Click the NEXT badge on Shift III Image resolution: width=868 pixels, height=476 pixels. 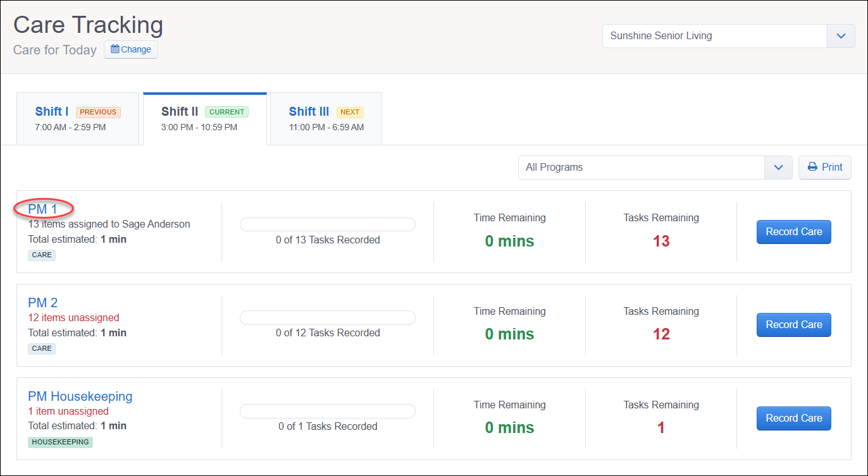tap(350, 112)
